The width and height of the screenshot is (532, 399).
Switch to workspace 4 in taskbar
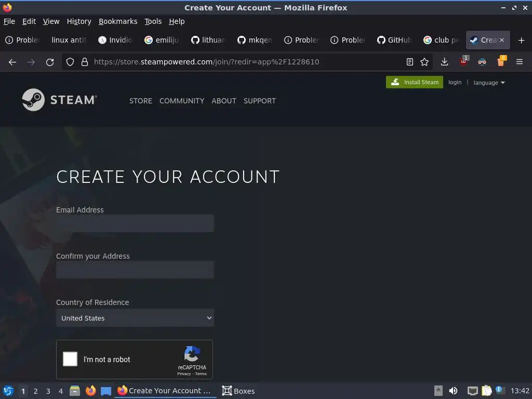coord(61,391)
